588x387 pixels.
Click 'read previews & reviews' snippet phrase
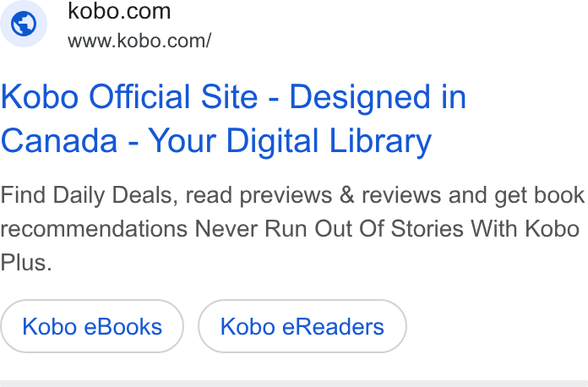click(x=313, y=195)
